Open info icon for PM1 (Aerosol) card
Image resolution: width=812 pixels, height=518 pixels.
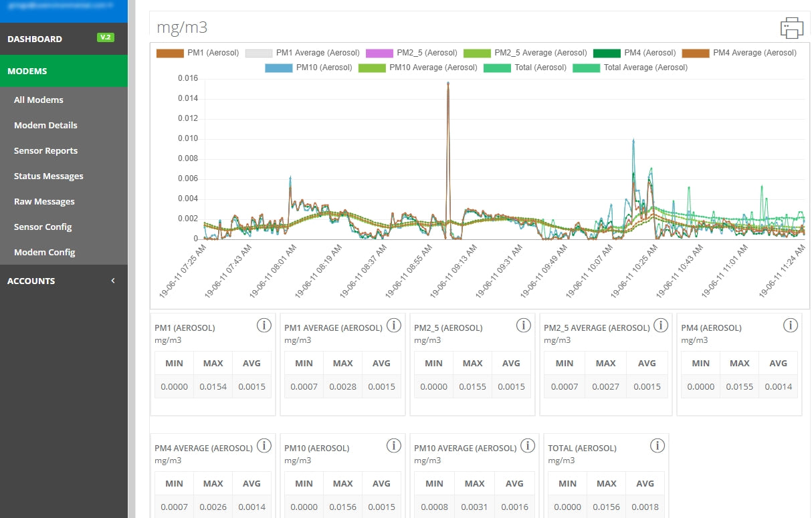[x=264, y=326]
